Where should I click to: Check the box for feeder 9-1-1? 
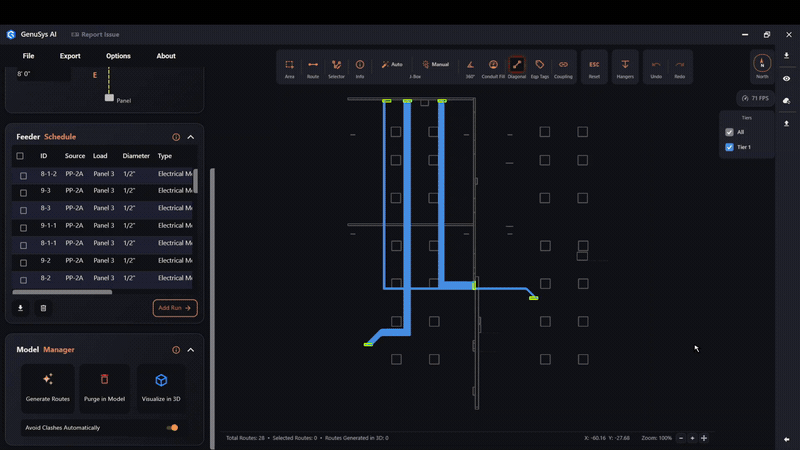[23, 228]
